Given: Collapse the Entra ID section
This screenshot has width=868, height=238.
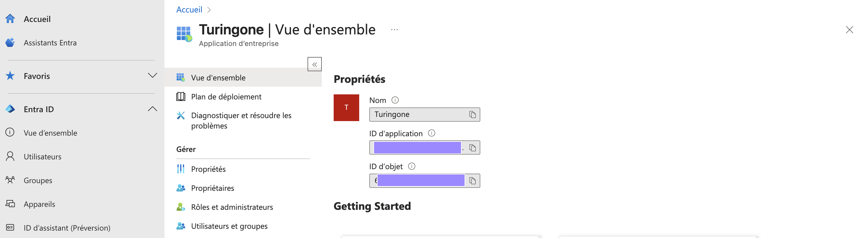Looking at the screenshot, I should coord(152,109).
